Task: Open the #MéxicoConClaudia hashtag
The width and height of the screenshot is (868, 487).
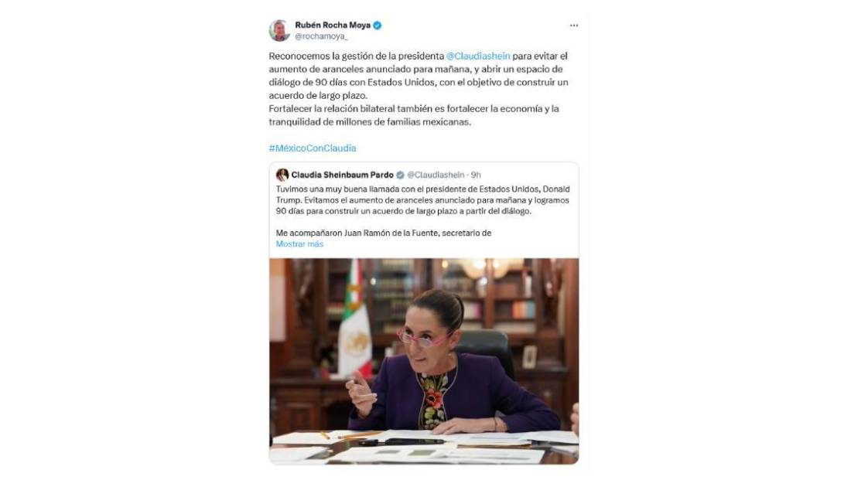Action: coord(313,148)
